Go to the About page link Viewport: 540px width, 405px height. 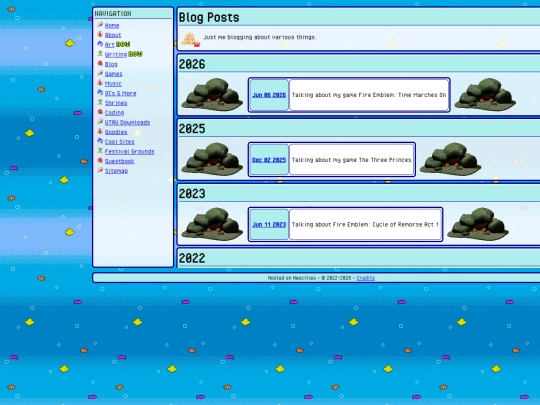tap(113, 35)
